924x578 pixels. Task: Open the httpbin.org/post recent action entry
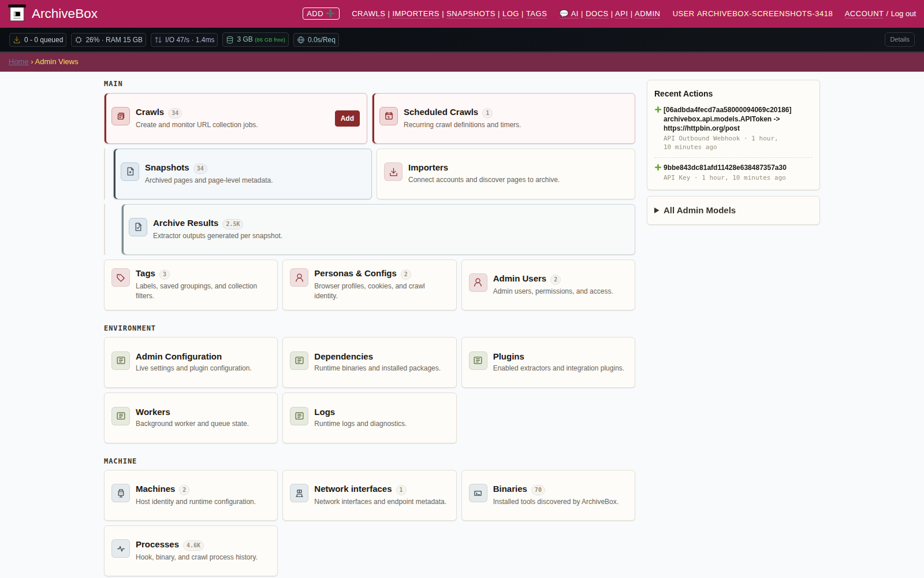(x=727, y=119)
